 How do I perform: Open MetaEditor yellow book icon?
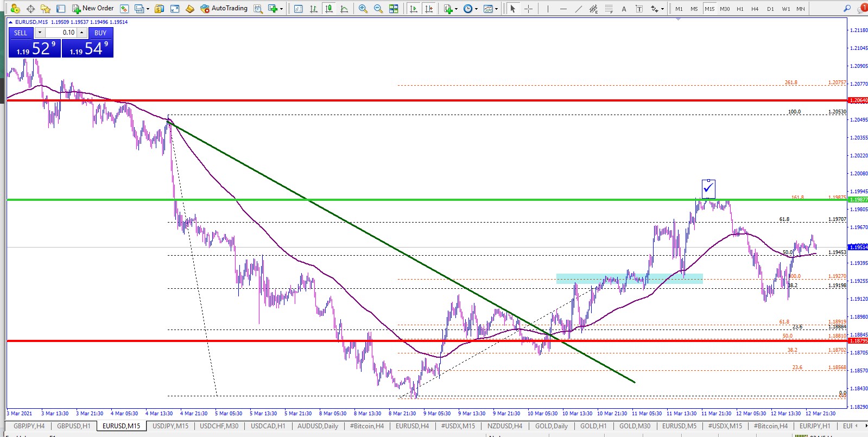(189, 9)
